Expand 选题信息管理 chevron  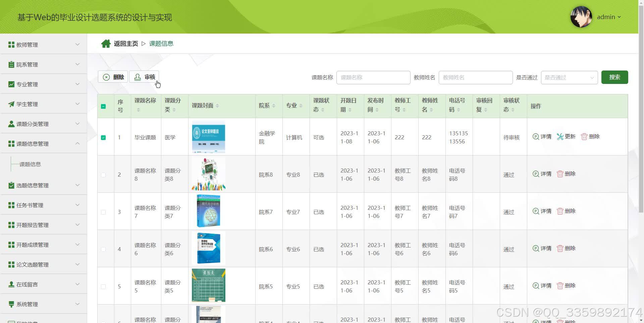77,185
